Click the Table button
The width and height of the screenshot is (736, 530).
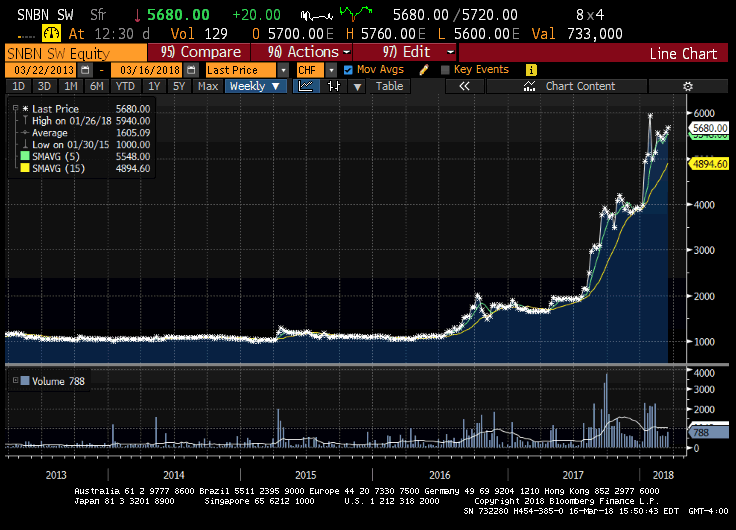tap(390, 86)
